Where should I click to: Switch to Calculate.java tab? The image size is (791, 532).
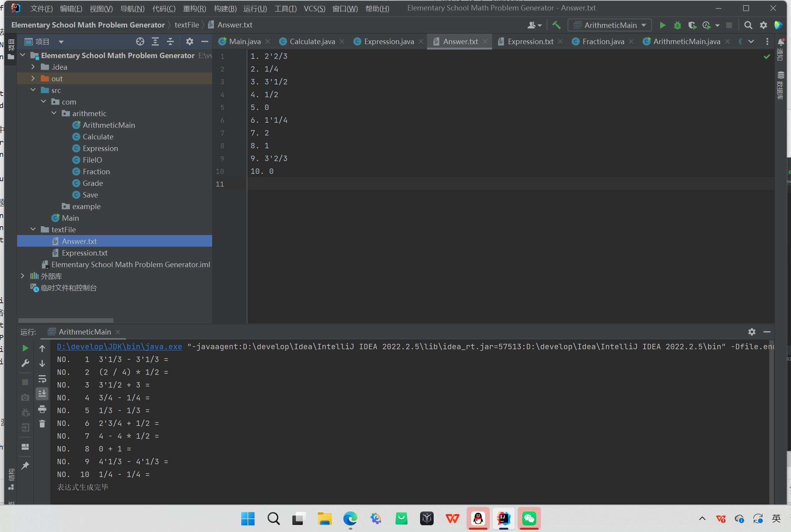coord(312,41)
